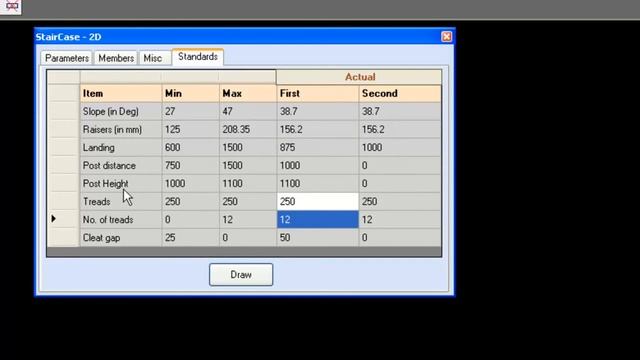
Task: Click Landing Second value 1000
Action: tap(400, 147)
